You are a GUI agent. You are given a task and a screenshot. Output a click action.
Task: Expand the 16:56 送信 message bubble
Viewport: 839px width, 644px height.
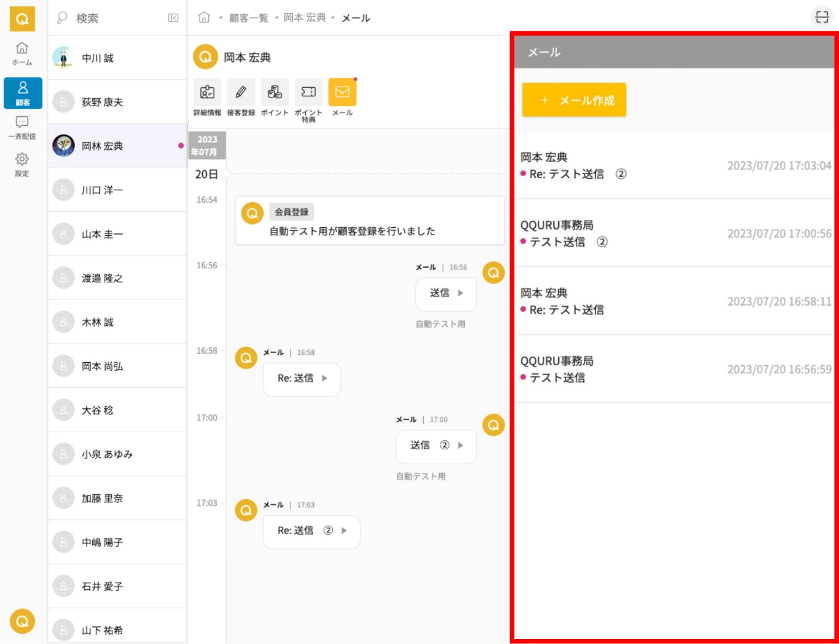click(x=446, y=293)
